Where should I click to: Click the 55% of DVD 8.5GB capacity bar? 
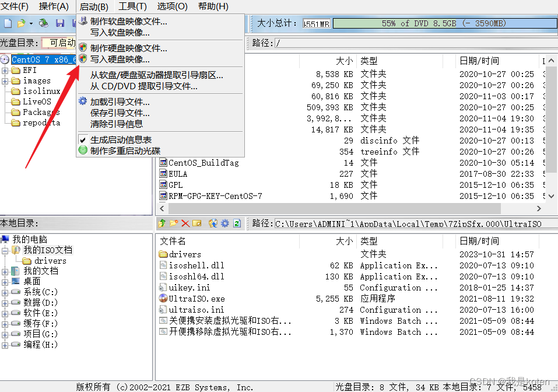tap(445, 23)
